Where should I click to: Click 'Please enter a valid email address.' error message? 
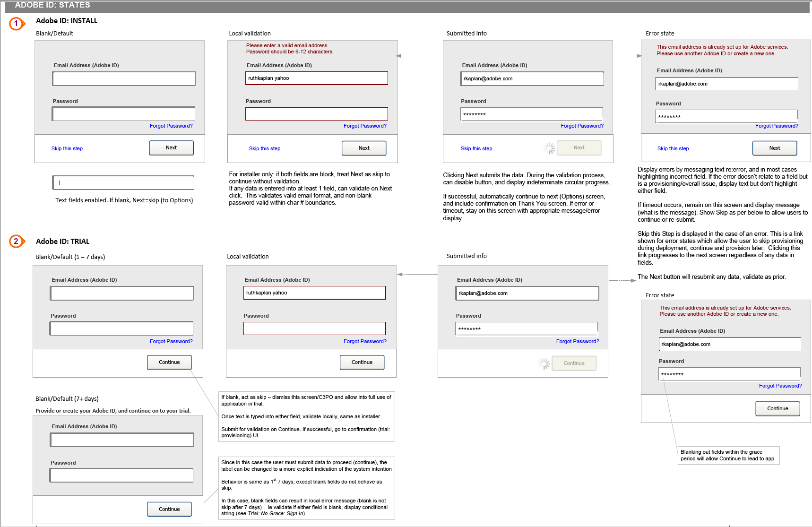pos(287,45)
